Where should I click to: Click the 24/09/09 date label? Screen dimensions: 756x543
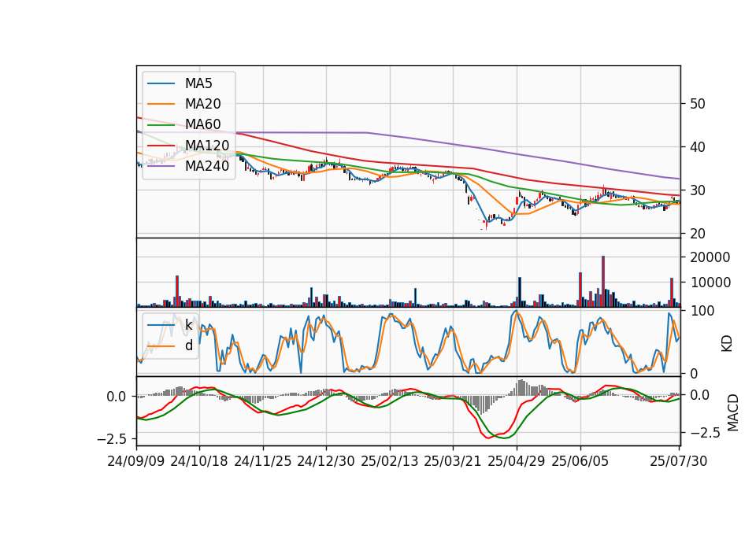point(136,461)
